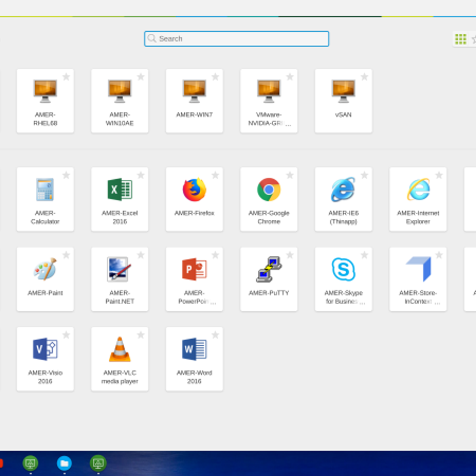Click the "AMER-PuTTY" label text

pos(269,293)
